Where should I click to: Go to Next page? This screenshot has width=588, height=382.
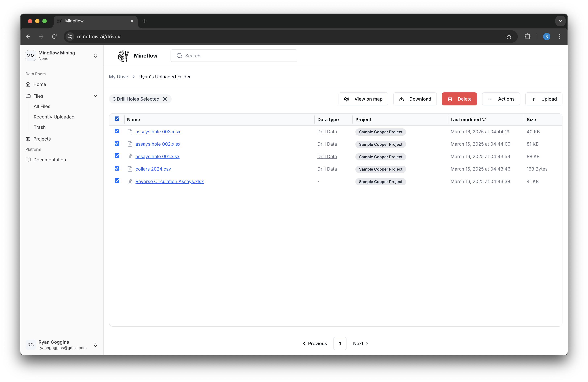pos(361,343)
